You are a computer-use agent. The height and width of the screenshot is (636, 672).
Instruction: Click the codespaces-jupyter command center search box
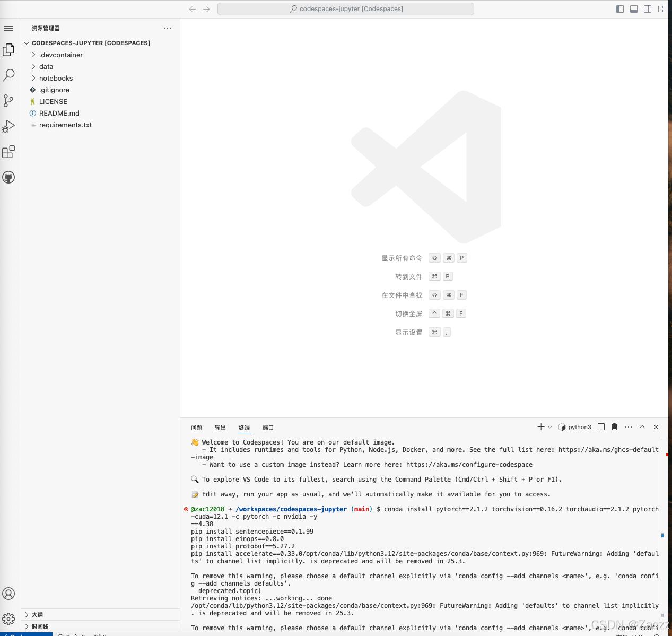click(346, 9)
